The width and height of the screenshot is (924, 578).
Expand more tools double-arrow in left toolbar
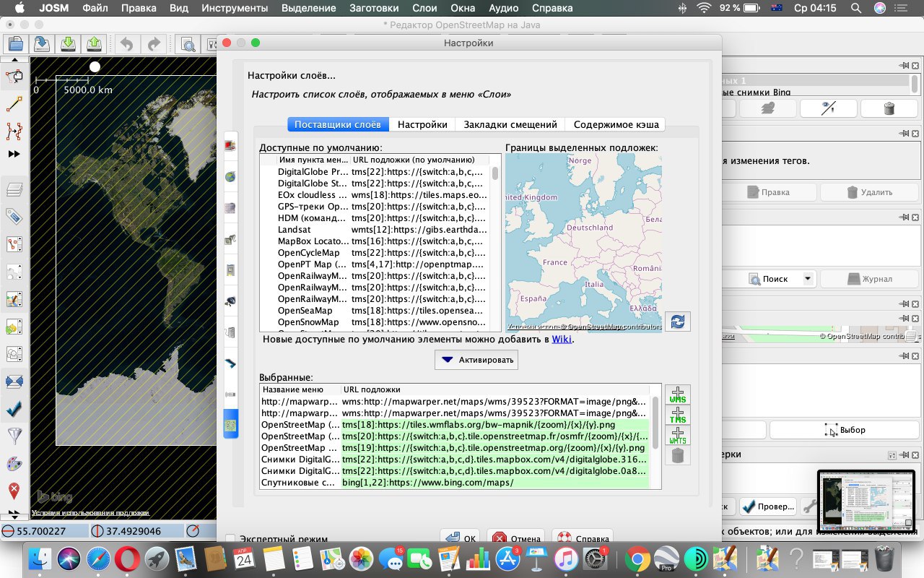14,154
